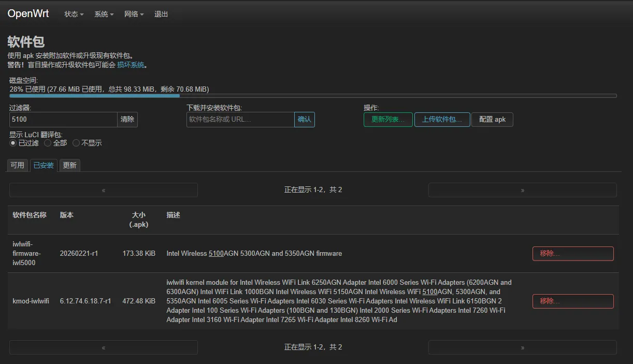Click the filter input containing 5100
The width and height of the screenshot is (633, 364).
click(63, 120)
